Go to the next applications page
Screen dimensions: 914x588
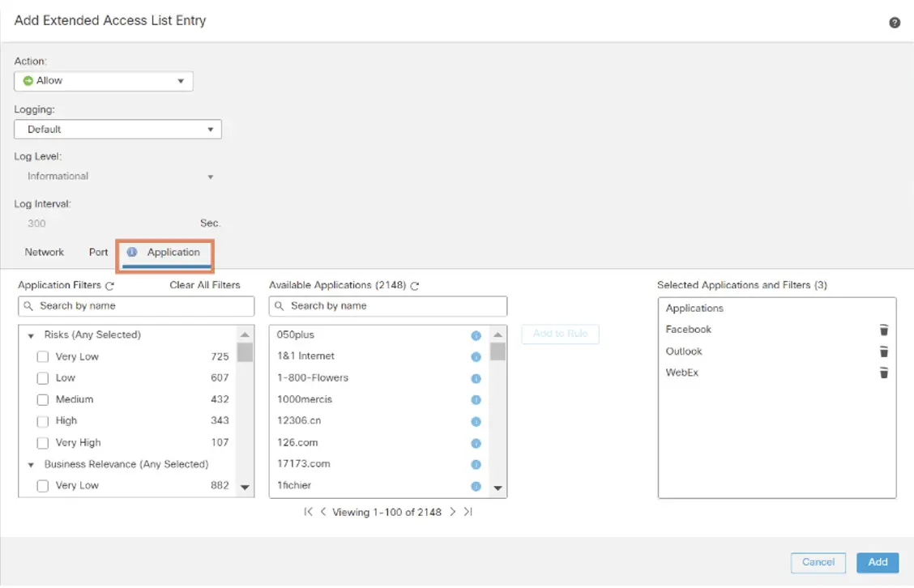(453, 512)
